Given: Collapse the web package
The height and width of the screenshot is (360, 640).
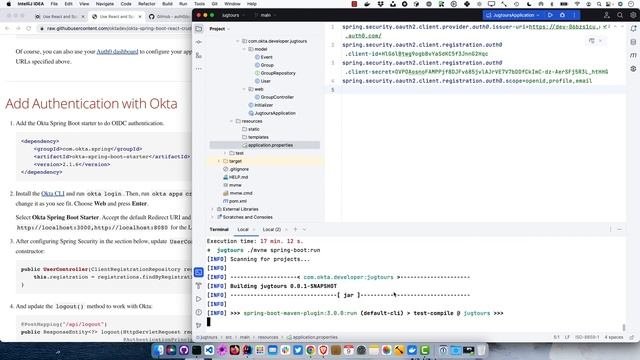Looking at the screenshot, I should (x=244, y=89).
